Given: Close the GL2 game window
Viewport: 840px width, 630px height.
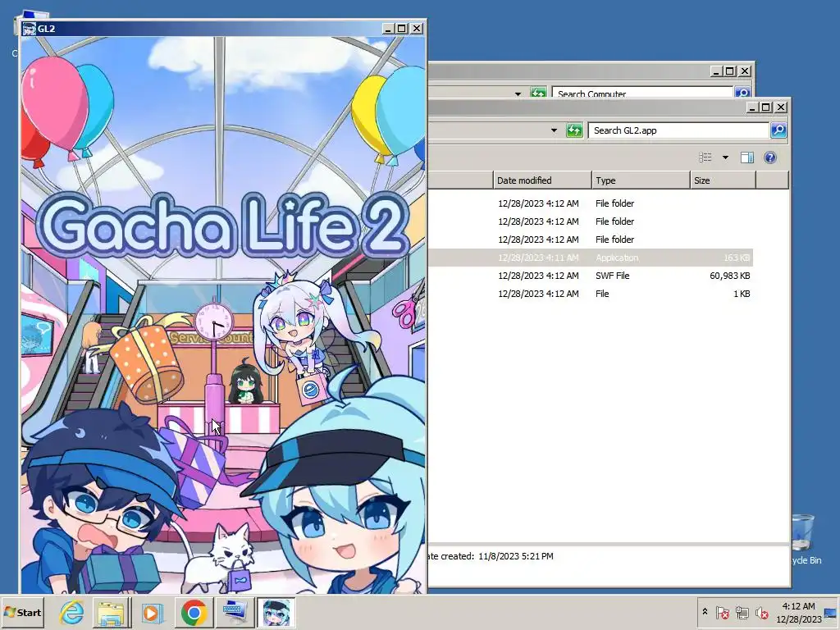Looking at the screenshot, I should point(416,29).
